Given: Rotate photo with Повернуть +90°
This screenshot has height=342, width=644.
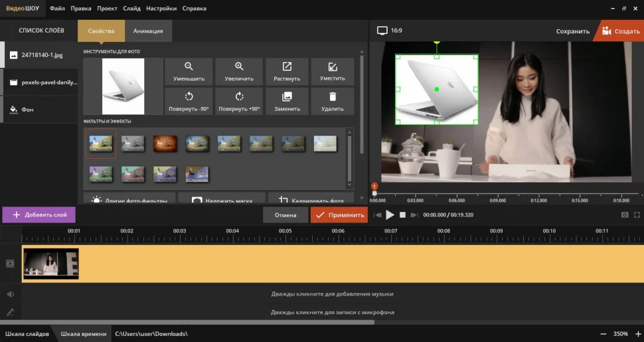Looking at the screenshot, I should 239,101.
